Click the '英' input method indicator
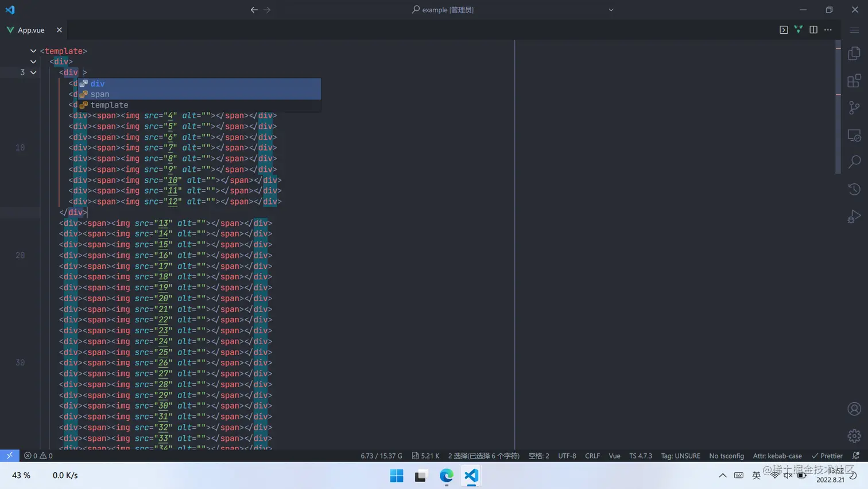 click(756, 476)
